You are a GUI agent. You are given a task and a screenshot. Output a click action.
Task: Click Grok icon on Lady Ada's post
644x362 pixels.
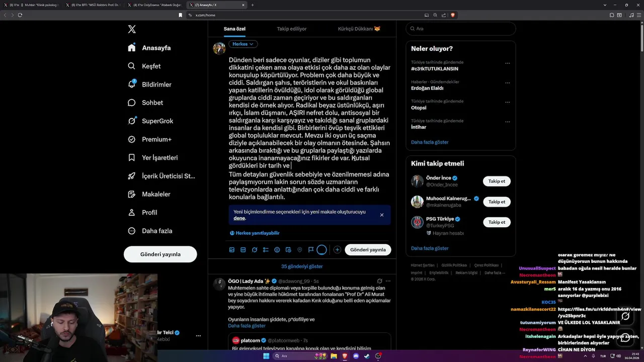tap(379, 281)
